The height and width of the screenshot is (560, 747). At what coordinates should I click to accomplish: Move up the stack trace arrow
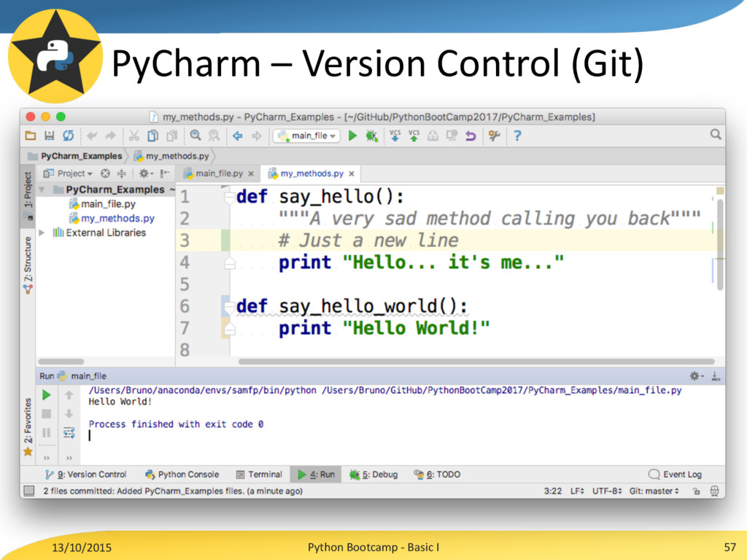point(69,394)
